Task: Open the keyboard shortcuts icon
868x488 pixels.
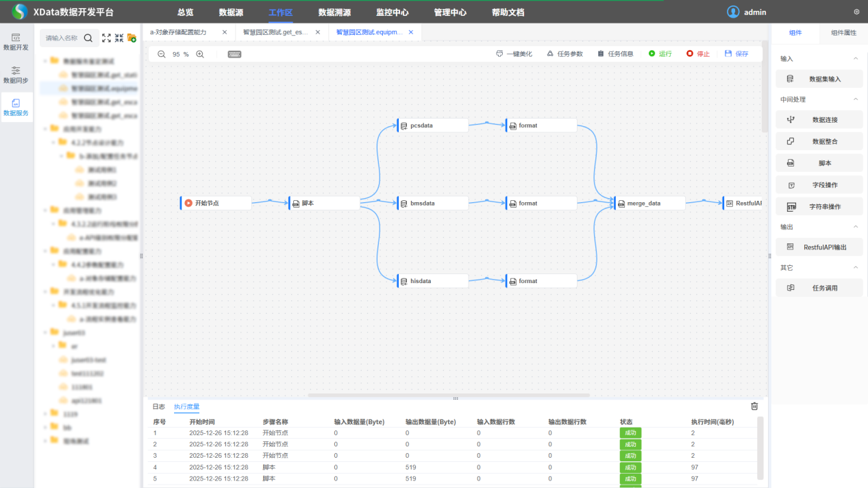Action: click(234, 54)
